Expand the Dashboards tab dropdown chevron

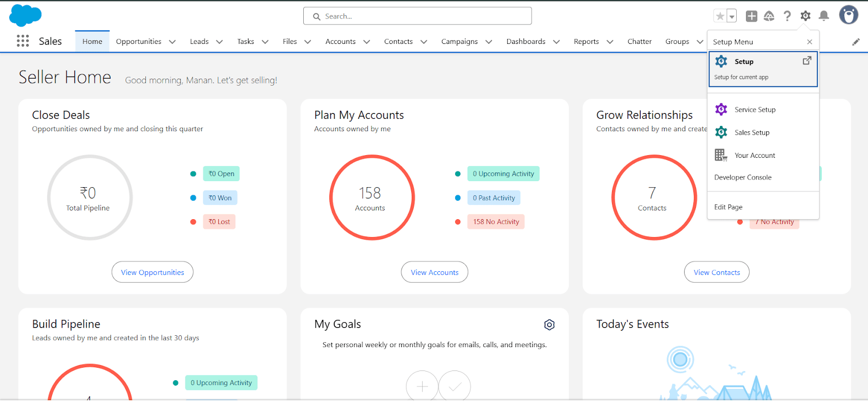point(556,42)
